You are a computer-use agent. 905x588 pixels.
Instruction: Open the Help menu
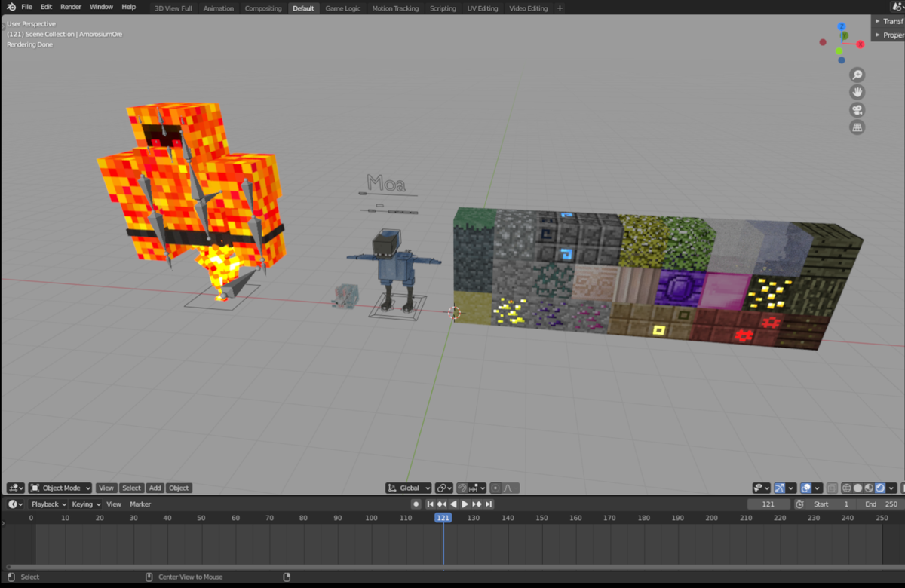click(x=129, y=7)
